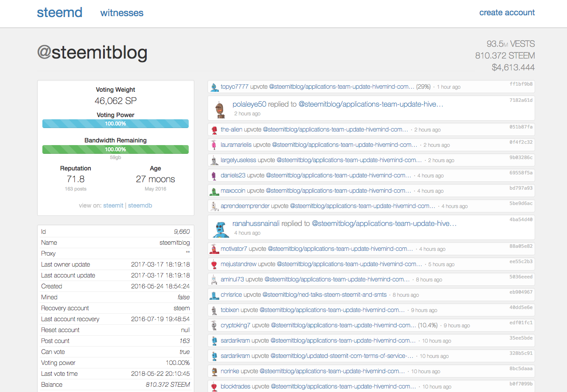Click the @steemitblog account heading
567x392 pixels.
(x=92, y=53)
